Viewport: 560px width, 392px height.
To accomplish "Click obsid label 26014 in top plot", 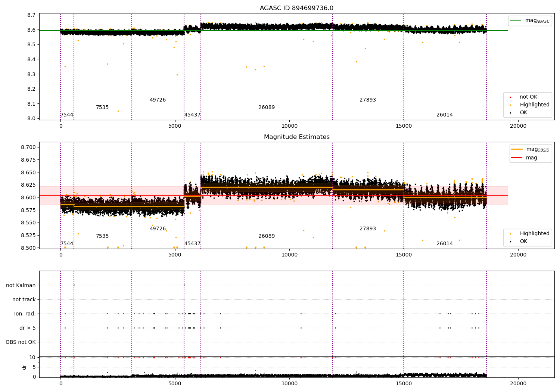I will tap(445, 115).
